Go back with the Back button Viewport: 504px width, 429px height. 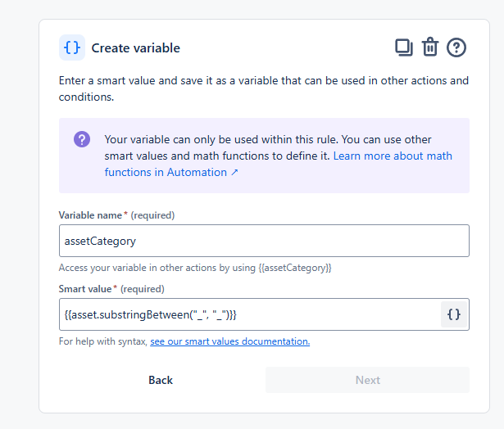click(x=161, y=380)
